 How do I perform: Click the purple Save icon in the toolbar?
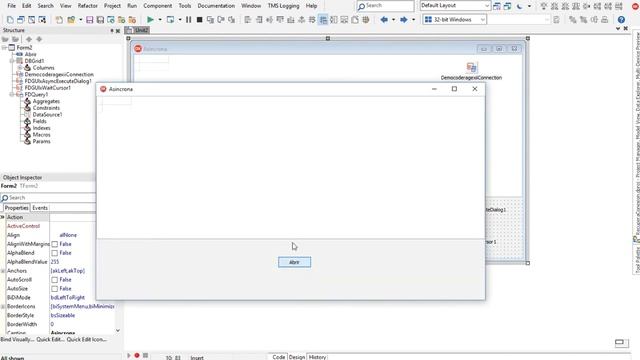(x=89, y=20)
